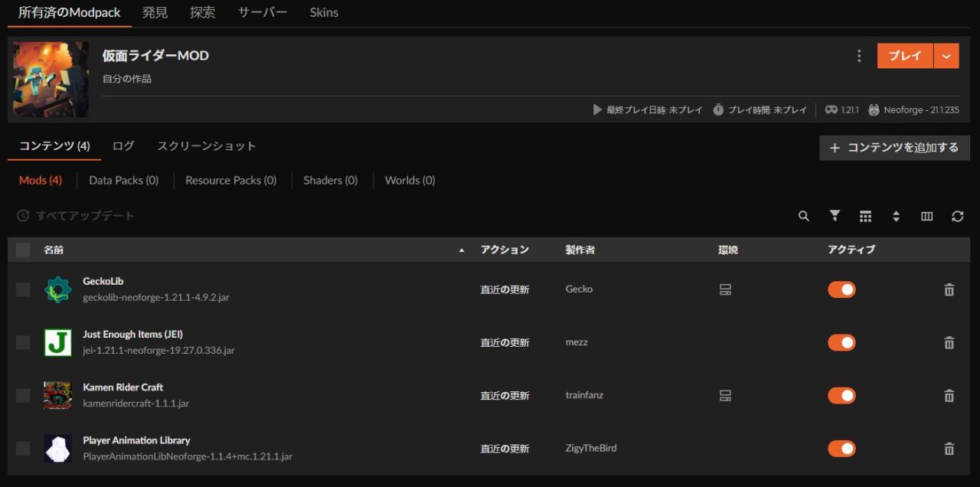The image size is (980, 487).
Task: Check the Kamen Rider Craft row checkbox
Action: [23, 395]
